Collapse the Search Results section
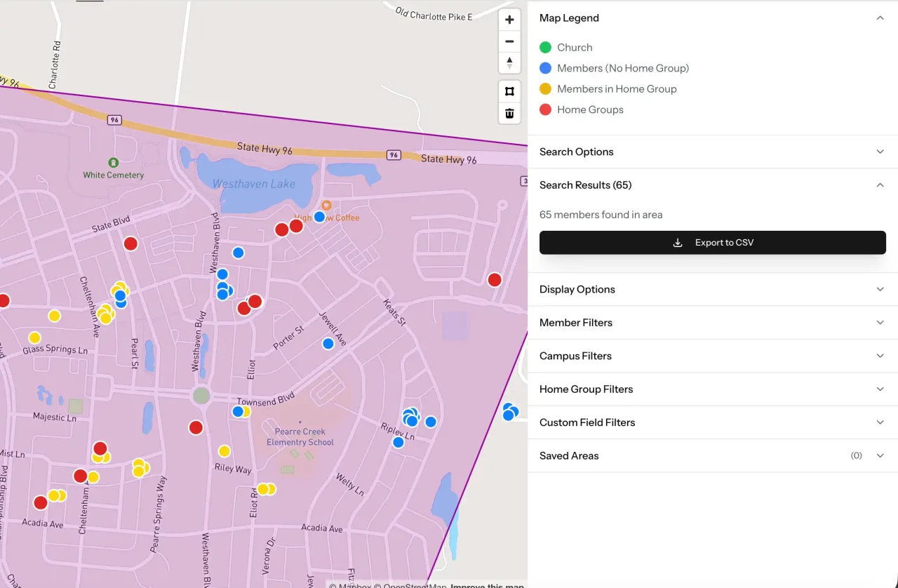The image size is (898, 588). pos(880,185)
